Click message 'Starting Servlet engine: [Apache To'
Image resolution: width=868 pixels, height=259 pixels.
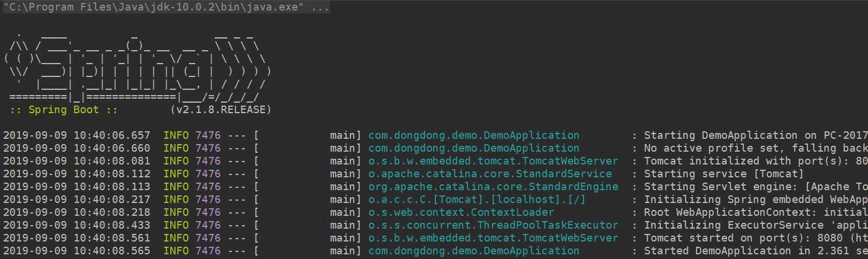[x=755, y=187]
